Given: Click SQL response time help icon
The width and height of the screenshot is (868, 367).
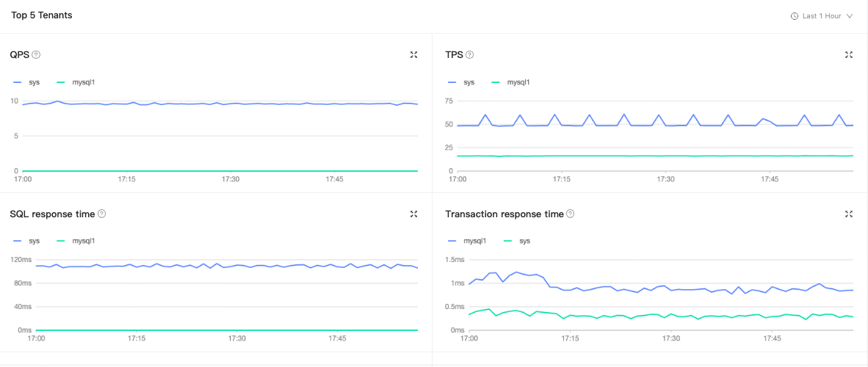Looking at the screenshot, I should [101, 214].
